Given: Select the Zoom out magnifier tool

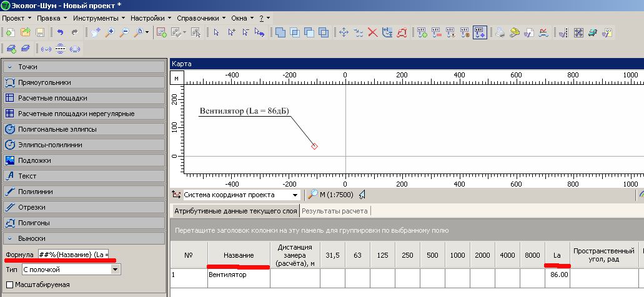Looking at the screenshot, I should tap(124, 32).
